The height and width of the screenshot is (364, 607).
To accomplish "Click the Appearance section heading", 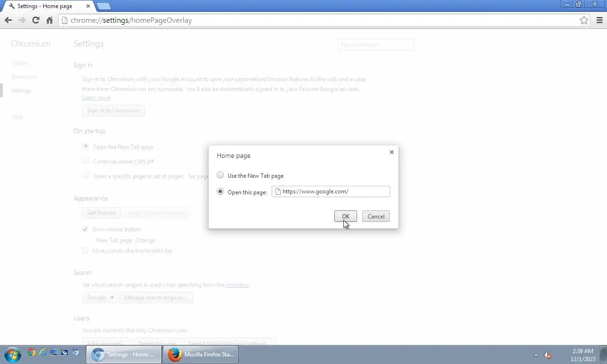I will coord(91,198).
